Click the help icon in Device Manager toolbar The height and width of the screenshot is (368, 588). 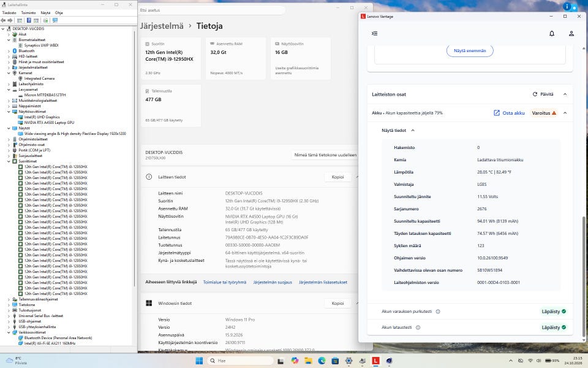(29, 20)
